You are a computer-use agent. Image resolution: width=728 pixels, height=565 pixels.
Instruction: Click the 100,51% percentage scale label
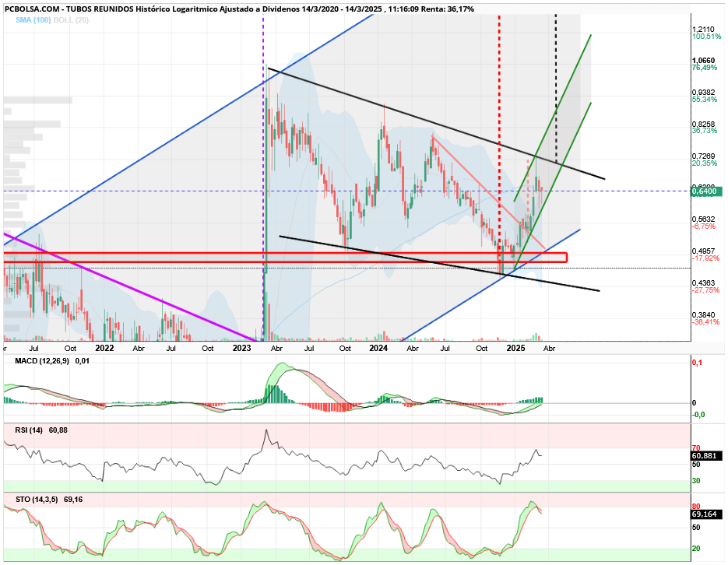tap(707, 36)
